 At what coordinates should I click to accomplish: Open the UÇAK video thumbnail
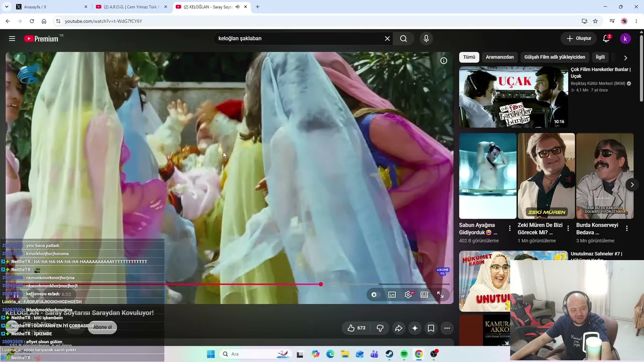(x=513, y=97)
